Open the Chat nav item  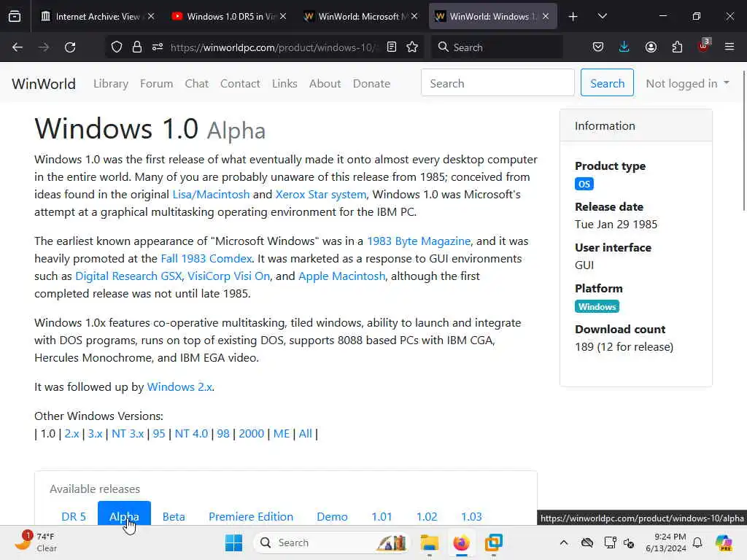point(197,83)
